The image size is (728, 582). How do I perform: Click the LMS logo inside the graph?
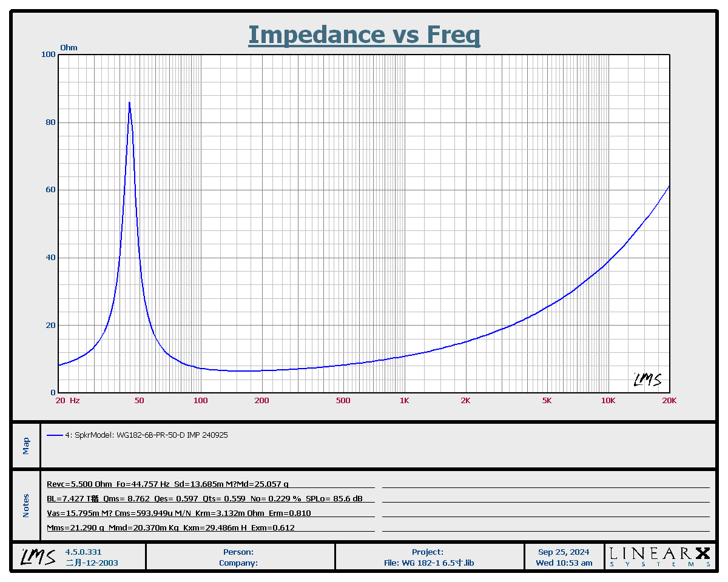[647, 380]
